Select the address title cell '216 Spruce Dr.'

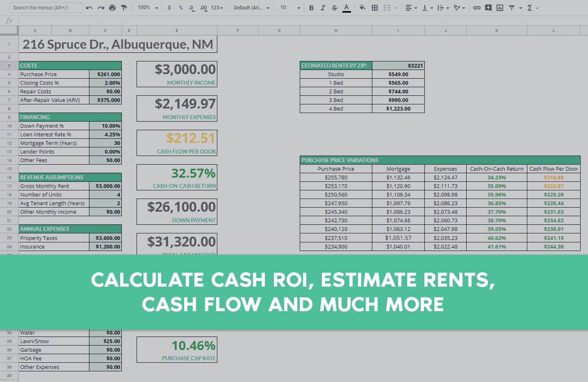point(118,44)
